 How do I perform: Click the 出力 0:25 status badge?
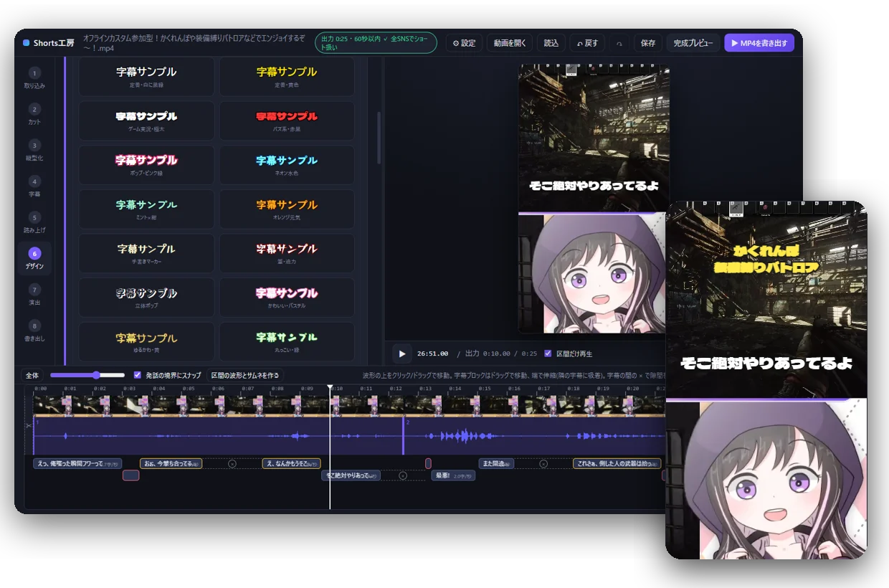click(x=376, y=43)
